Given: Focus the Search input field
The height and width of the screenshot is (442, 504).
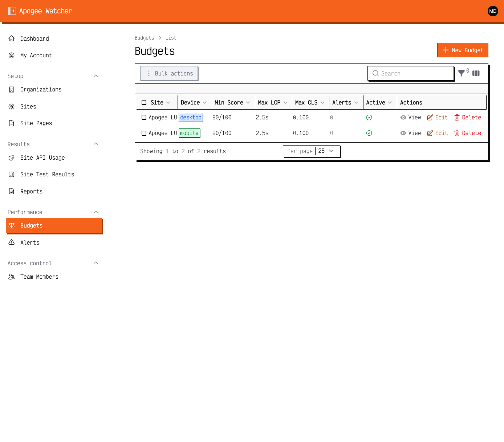Looking at the screenshot, I should pyautogui.click(x=411, y=73).
